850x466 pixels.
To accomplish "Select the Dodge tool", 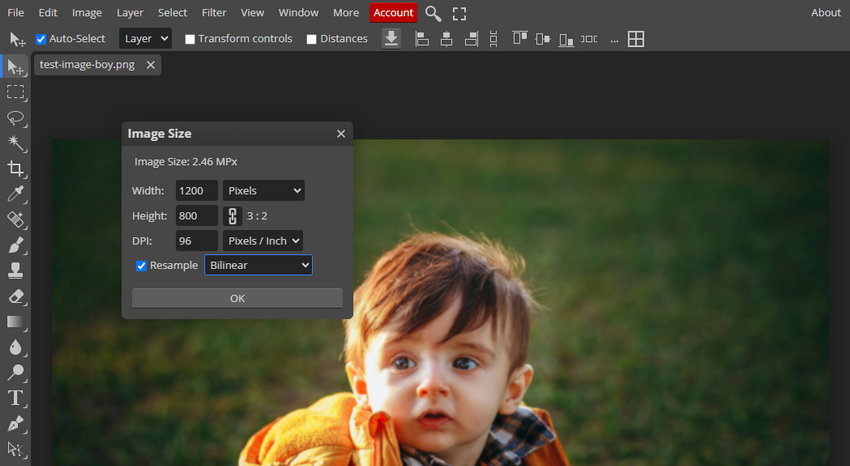I will click(x=15, y=372).
